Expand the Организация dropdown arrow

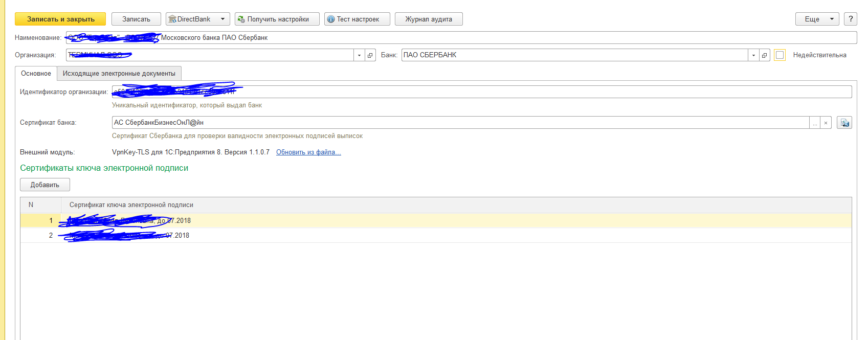click(x=359, y=55)
